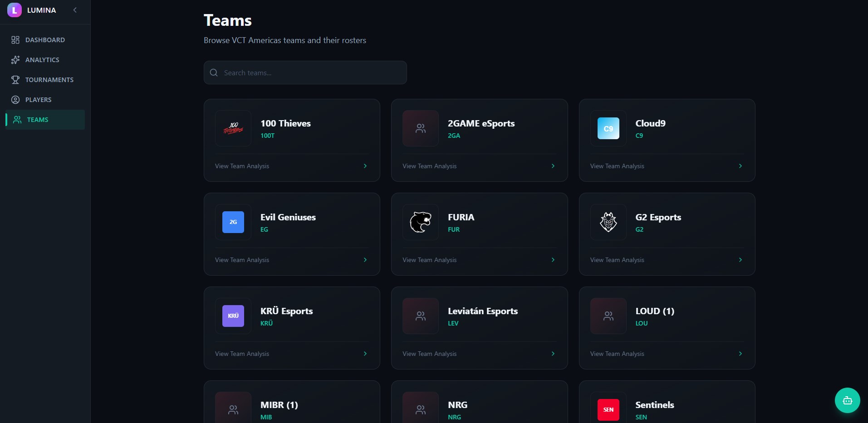Click the LOUD (1) placeholder logo
Image resolution: width=868 pixels, height=423 pixels.
coord(608,316)
